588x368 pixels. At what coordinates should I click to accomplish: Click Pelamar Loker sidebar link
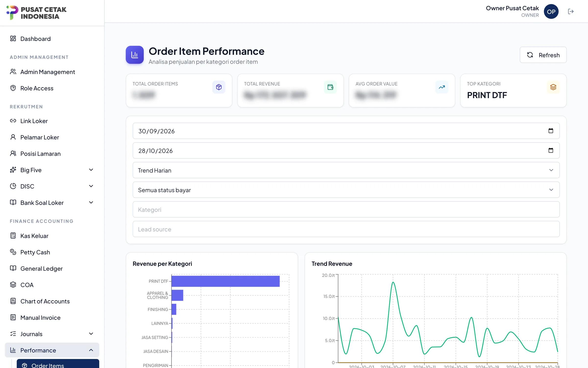[x=52, y=137]
